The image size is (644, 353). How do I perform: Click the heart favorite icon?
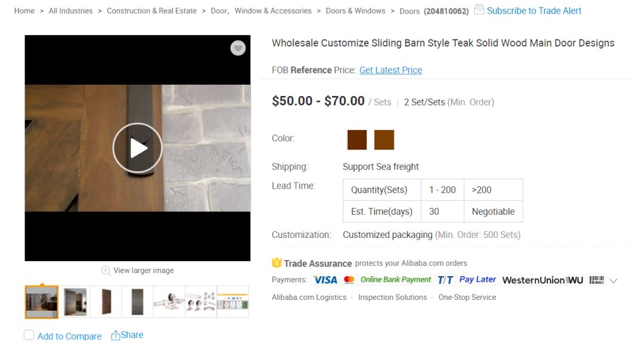[238, 48]
